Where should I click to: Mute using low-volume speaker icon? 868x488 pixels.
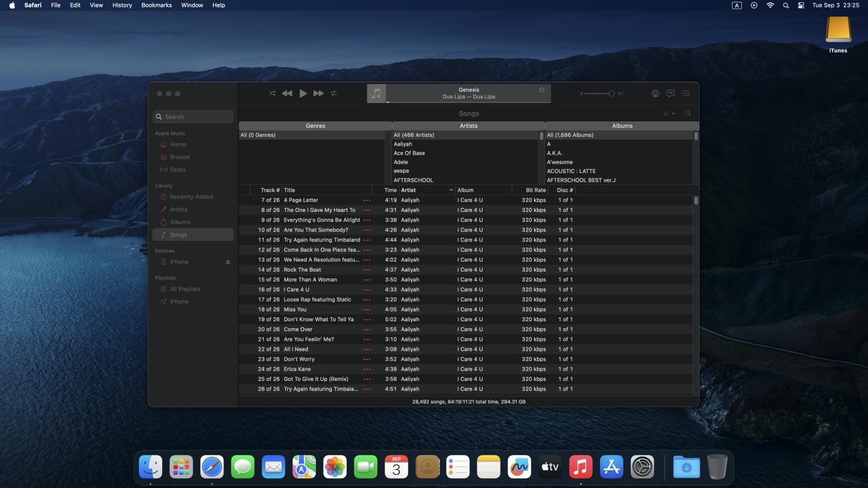581,93
